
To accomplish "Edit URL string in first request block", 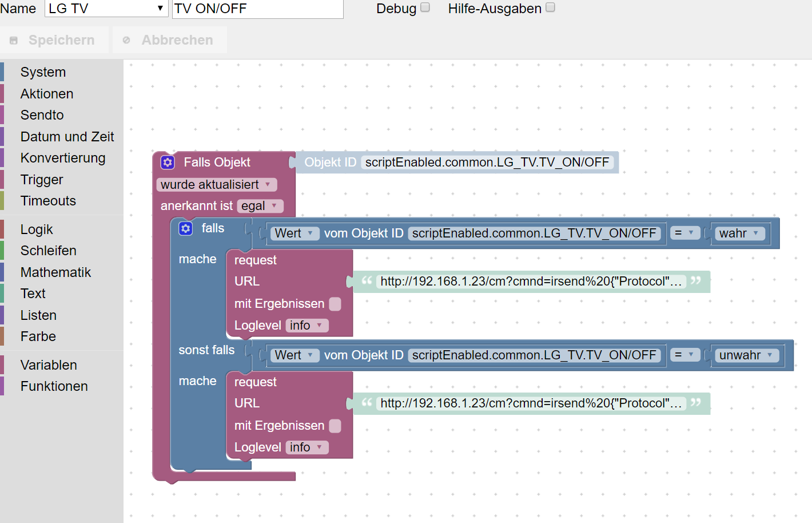I will tap(531, 282).
